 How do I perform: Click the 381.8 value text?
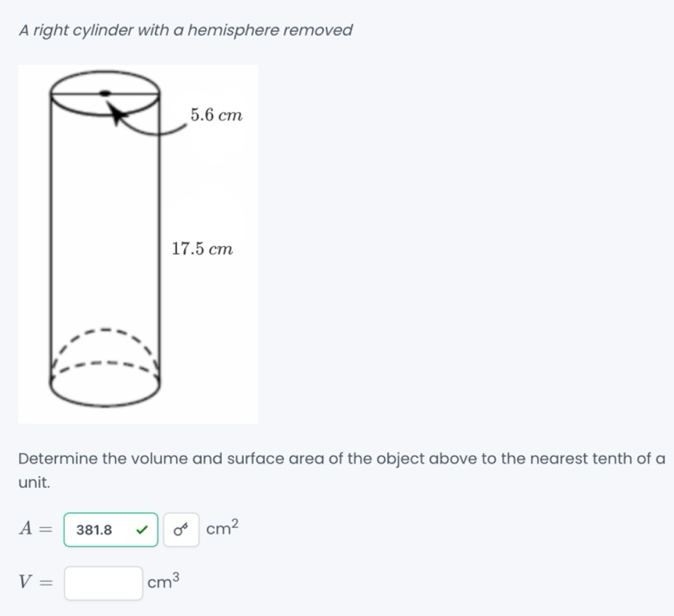[94, 530]
